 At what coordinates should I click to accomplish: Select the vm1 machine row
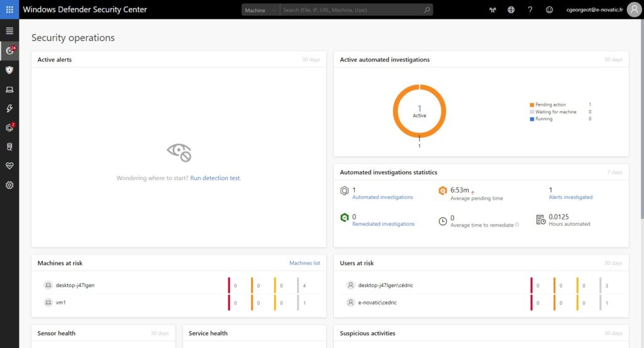[179, 303]
